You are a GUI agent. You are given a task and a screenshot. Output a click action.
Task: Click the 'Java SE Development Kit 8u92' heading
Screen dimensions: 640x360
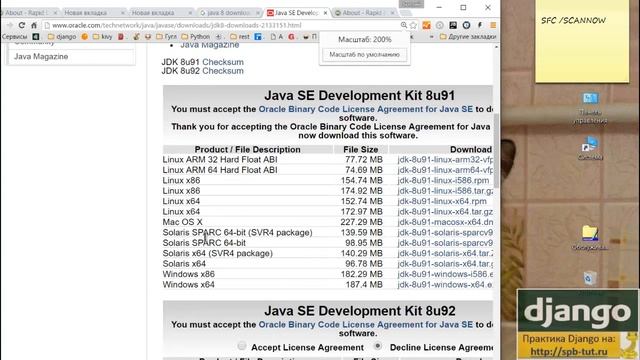[x=360, y=311]
